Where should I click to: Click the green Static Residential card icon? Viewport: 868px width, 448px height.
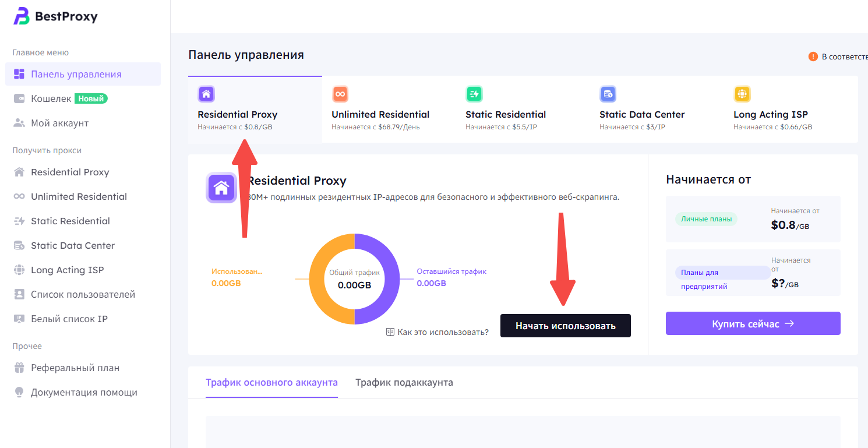pyautogui.click(x=474, y=94)
